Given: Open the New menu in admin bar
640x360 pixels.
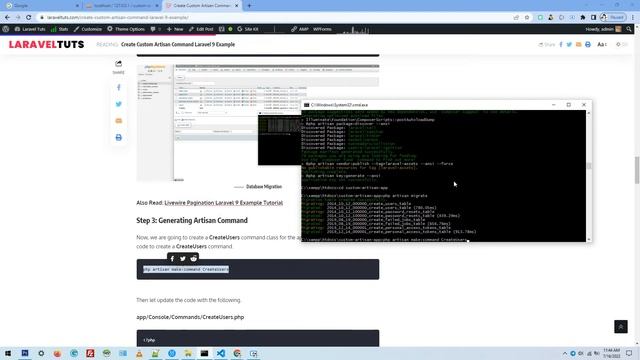Looking at the screenshot, I should coord(175,29).
